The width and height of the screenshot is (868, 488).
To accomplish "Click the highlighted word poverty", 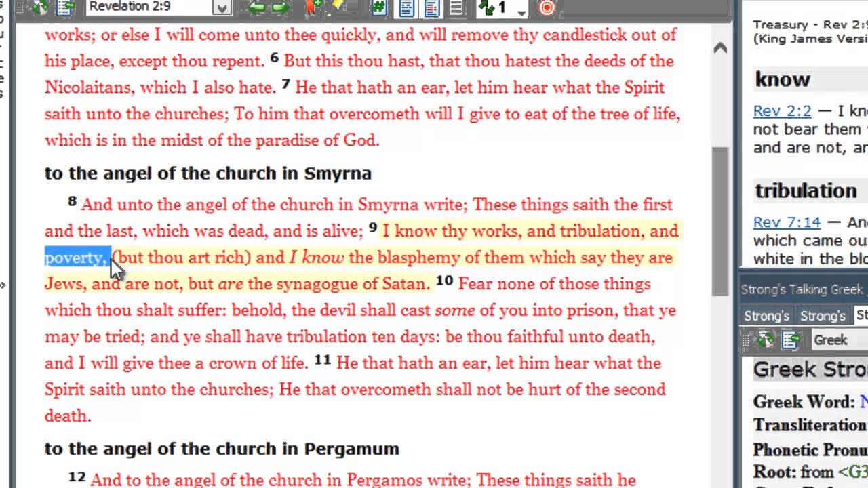I will 77,258.
